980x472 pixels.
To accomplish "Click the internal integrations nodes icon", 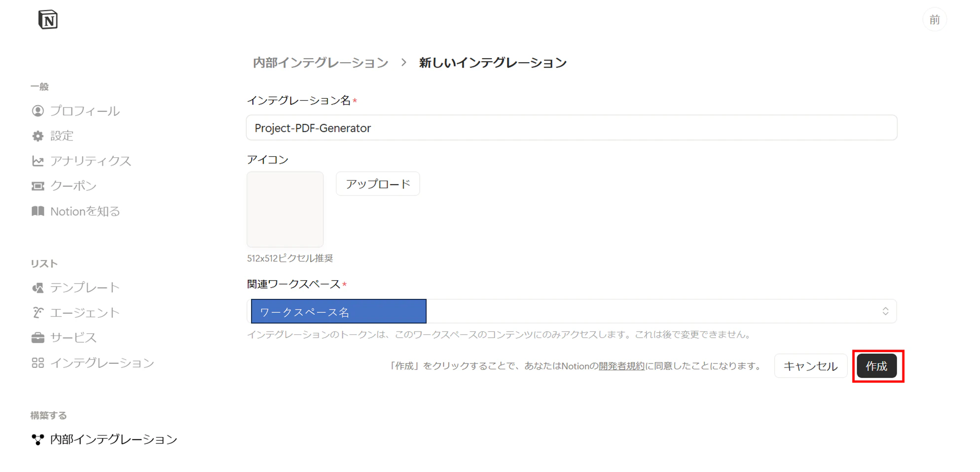I will click(x=38, y=439).
